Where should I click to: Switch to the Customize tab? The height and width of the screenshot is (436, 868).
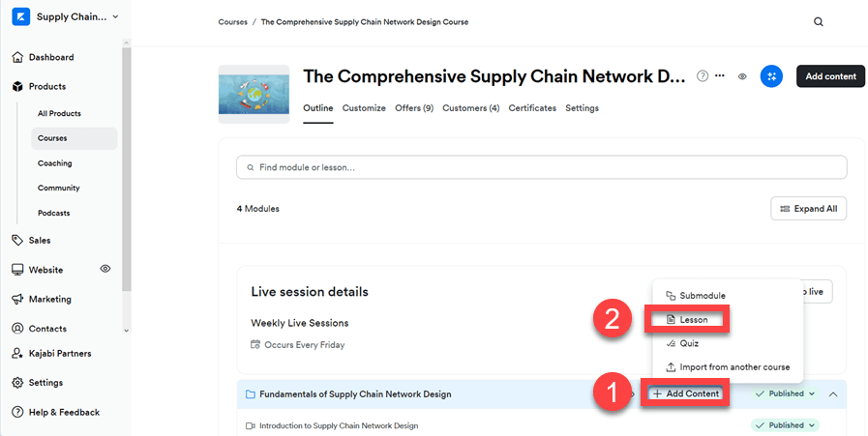click(364, 108)
